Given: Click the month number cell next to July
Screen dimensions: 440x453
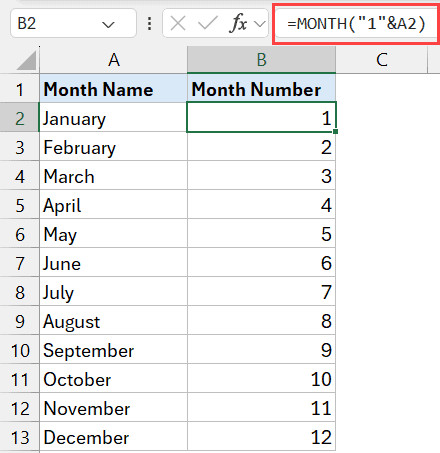Looking at the screenshot, I should coord(261,291).
